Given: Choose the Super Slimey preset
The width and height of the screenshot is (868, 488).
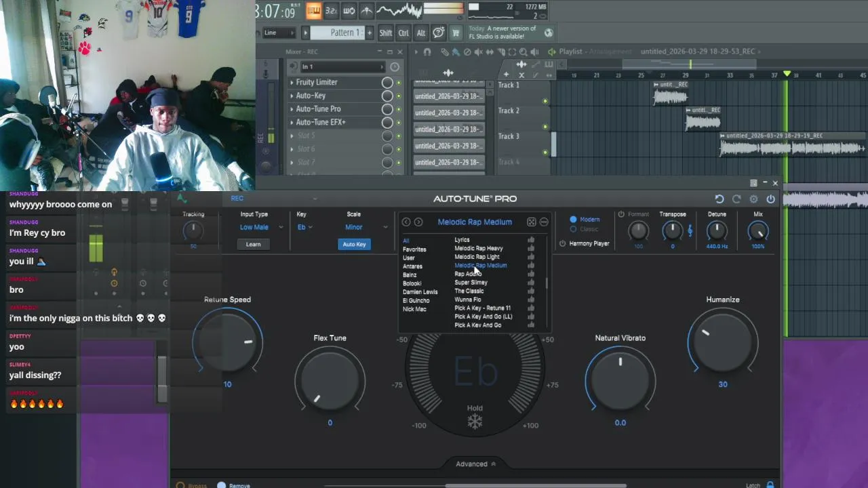Looking at the screenshot, I should 471,283.
